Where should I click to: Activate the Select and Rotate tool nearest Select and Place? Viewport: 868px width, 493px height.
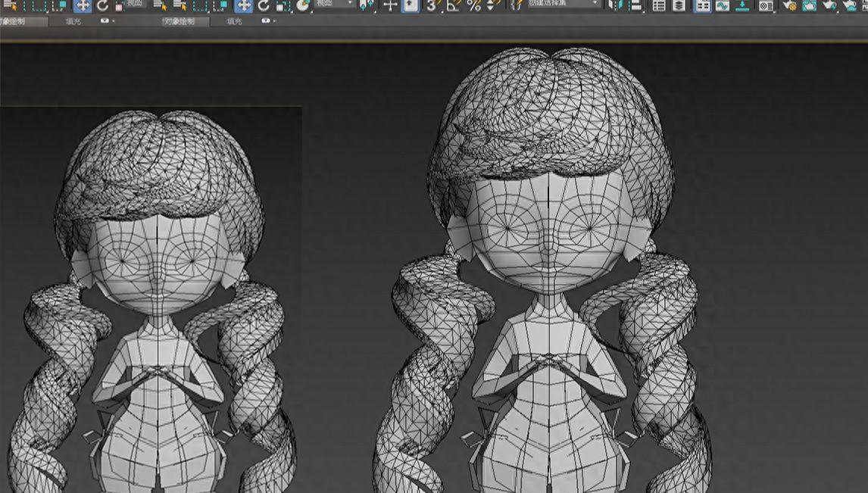(x=264, y=5)
